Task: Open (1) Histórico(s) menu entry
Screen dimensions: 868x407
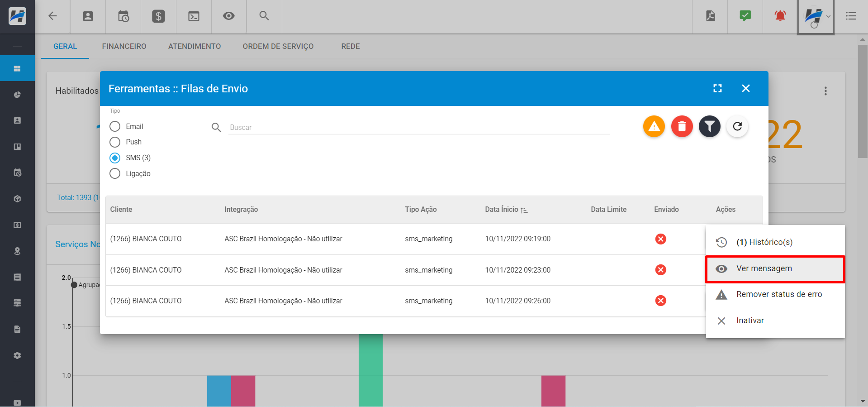Action: tap(775, 242)
